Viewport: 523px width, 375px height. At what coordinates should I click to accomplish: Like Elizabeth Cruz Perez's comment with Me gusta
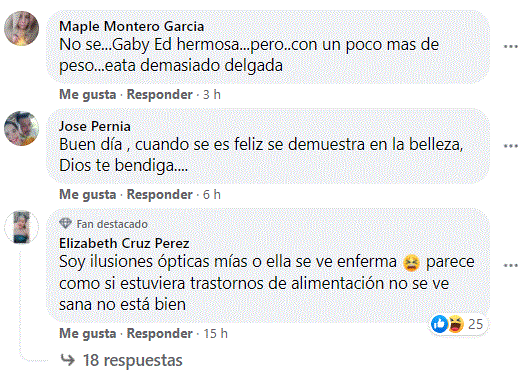87,333
